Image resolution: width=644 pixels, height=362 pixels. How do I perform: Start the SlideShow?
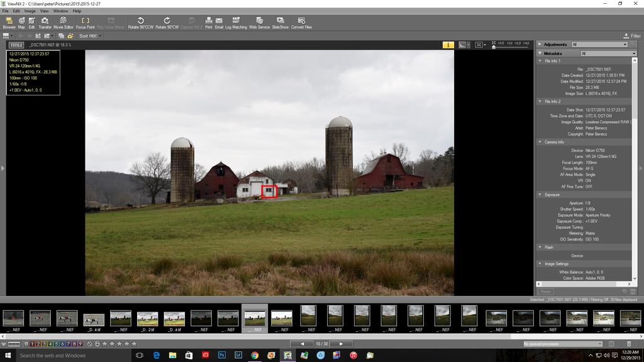(x=280, y=23)
